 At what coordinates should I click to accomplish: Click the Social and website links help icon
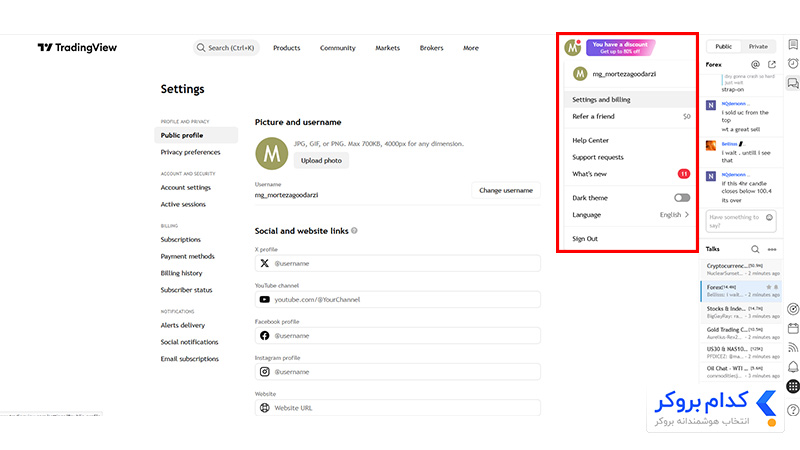pyautogui.click(x=354, y=231)
